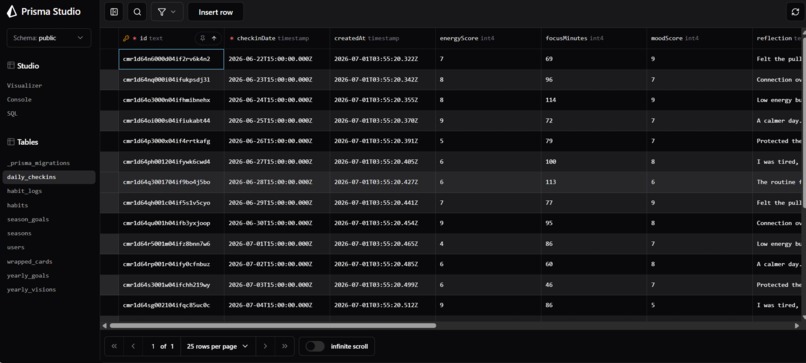
Task: Select row selector for cmr1d64r5001m04ifz8bnn7w6
Action: click(x=109, y=244)
